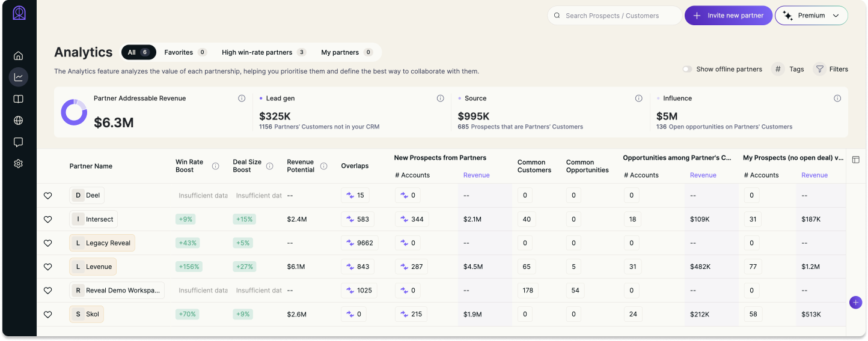868x341 pixels.
Task: Click Revenue header under New Prospects from Partners
Action: [x=476, y=175]
